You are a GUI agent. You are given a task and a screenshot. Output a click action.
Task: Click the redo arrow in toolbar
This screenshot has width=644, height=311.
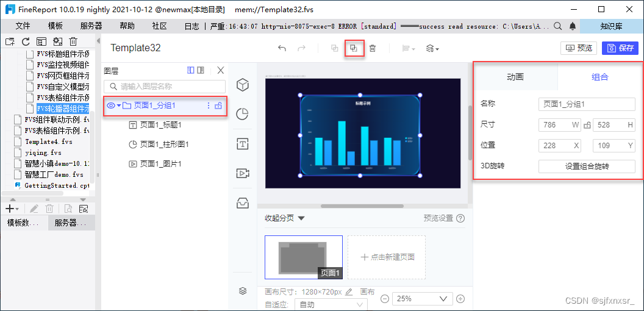click(x=301, y=48)
